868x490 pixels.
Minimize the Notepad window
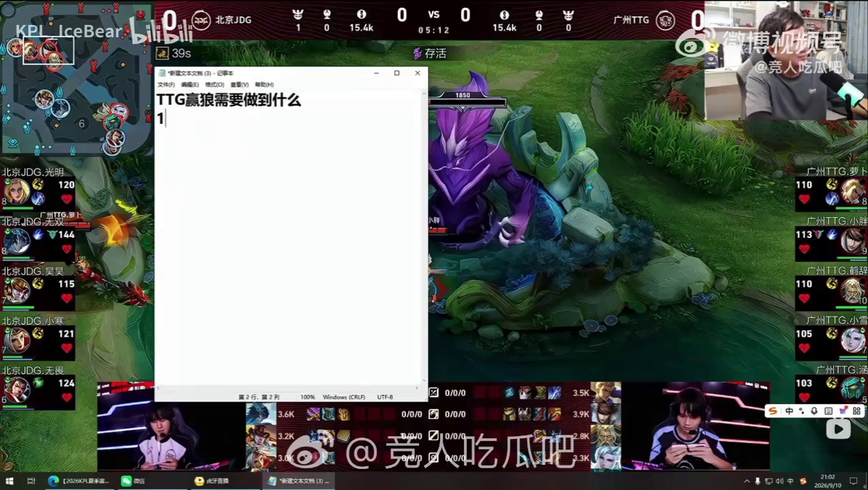[x=376, y=73]
